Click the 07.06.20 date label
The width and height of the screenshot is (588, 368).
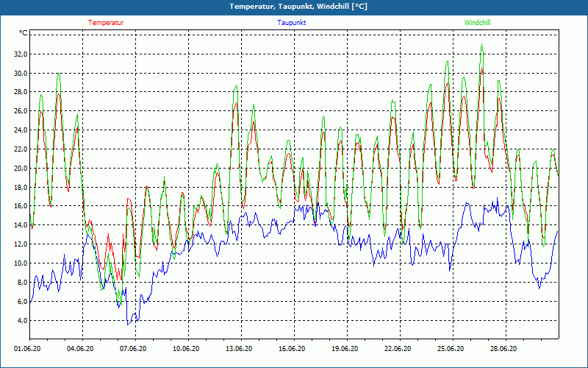tap(133, 349)
